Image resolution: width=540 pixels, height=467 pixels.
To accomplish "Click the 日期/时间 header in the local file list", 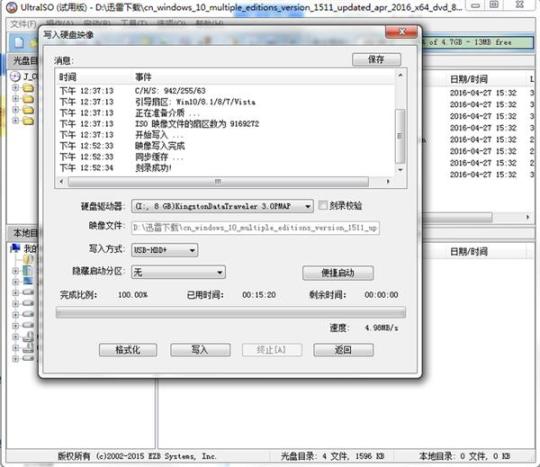I will click(x=469, y=251).
